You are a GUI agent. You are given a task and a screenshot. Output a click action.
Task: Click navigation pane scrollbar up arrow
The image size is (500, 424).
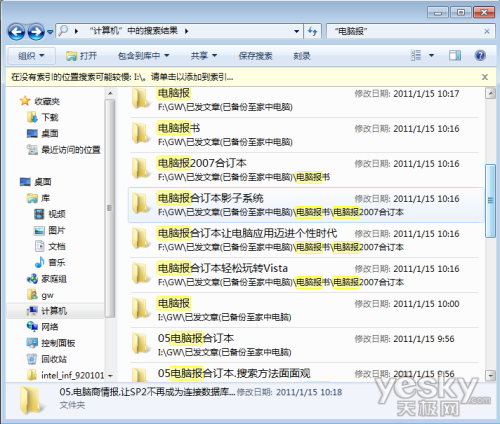110,93
